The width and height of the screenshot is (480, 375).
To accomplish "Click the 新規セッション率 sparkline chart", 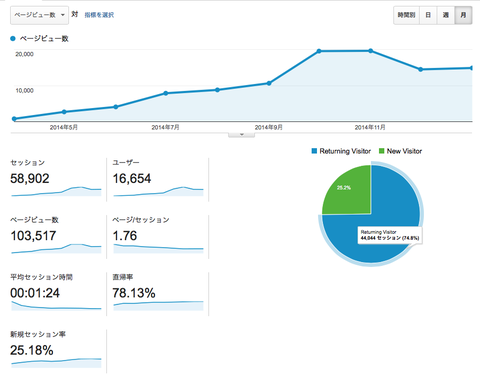I will [56, 363].
